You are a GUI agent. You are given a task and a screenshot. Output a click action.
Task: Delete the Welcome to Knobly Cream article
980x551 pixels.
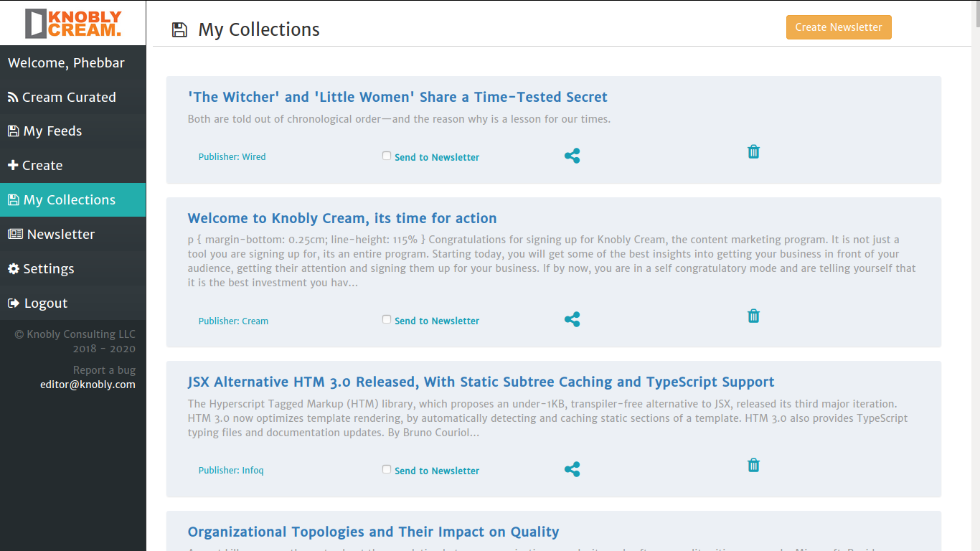click(753, 316)
